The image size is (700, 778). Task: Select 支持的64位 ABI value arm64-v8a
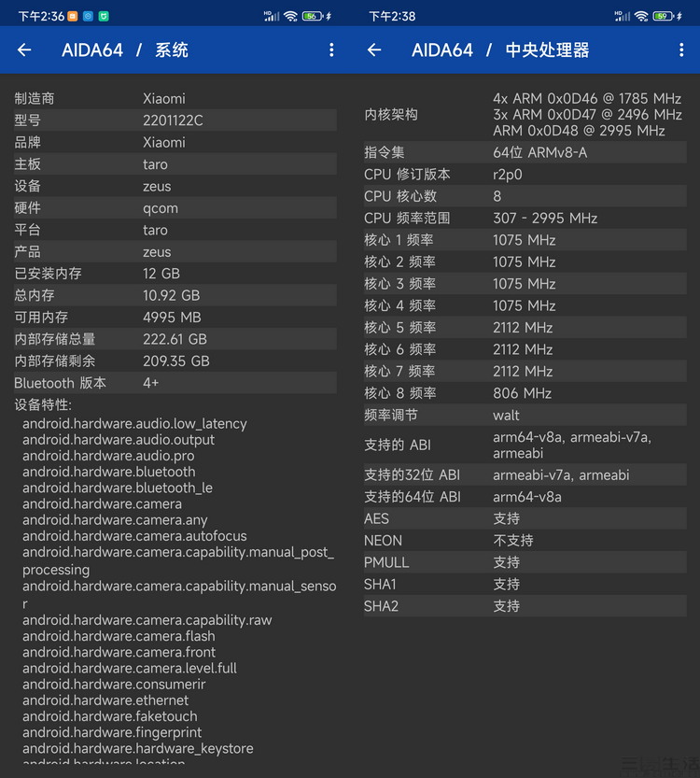[x=527, y=497]
